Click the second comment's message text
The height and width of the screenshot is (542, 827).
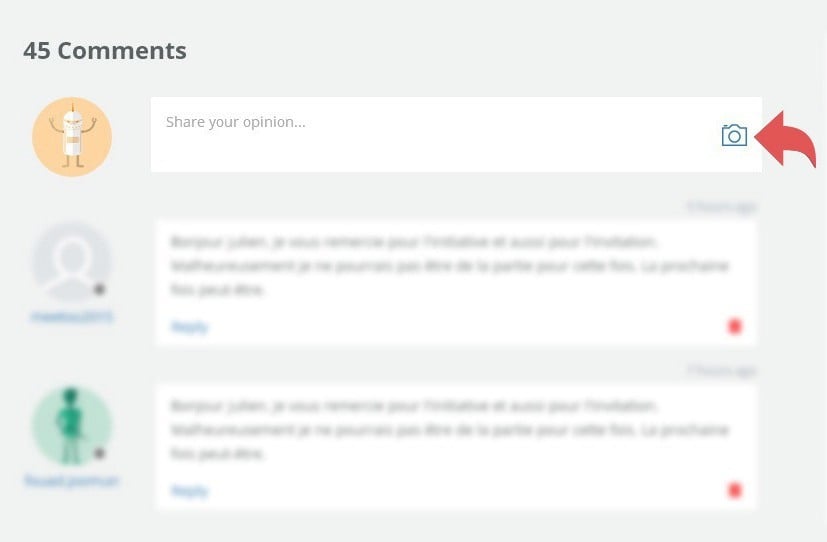pyautogui.click(x=450, y=430)
